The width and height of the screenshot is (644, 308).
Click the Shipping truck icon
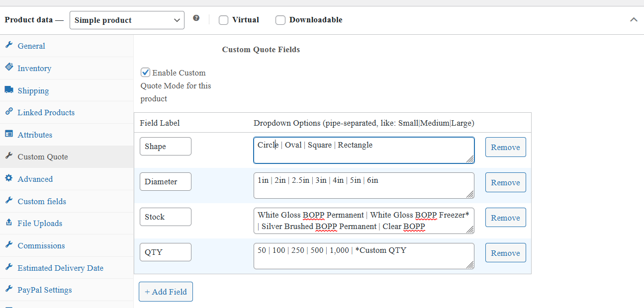(9, 90)
